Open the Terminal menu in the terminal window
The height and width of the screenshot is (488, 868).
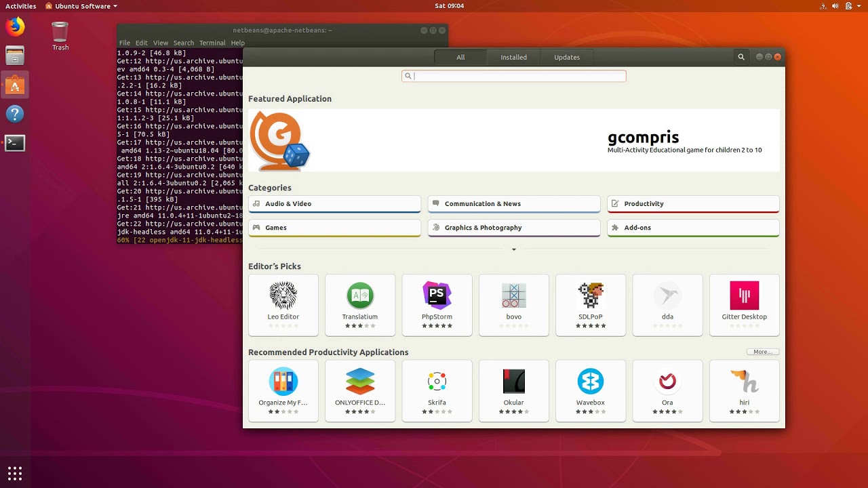pyautogui.click(x=212, y=43)
